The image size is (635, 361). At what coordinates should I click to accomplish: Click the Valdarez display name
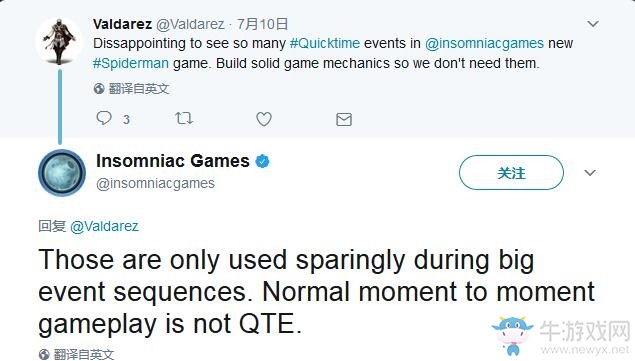(122, 24)
